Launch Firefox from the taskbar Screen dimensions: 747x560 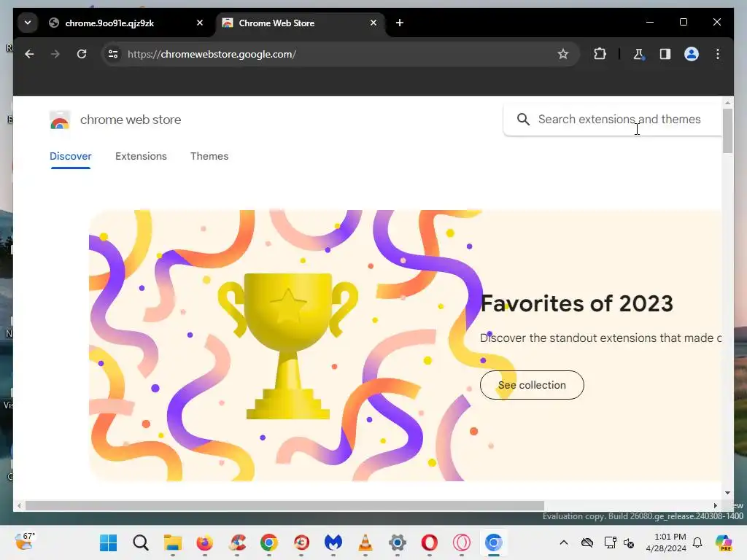tap(205, 542)
